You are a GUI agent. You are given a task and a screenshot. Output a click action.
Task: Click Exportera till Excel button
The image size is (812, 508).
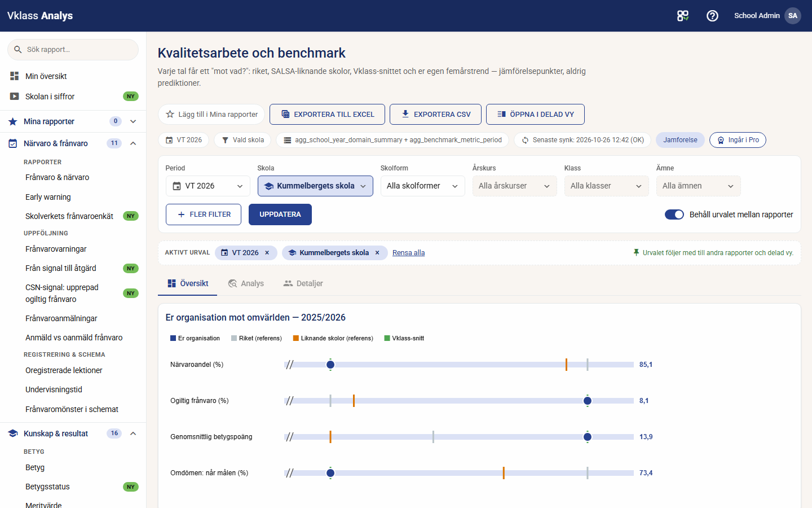click(327, 114)
